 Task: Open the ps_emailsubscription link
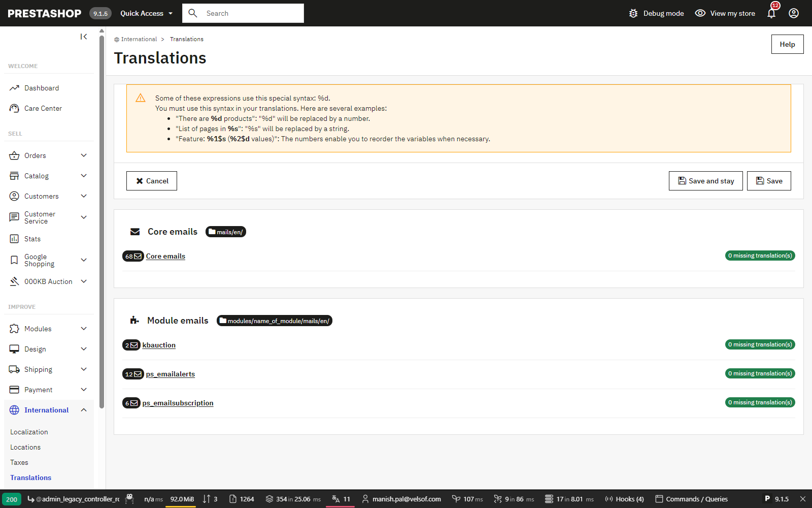pos(178,403)
